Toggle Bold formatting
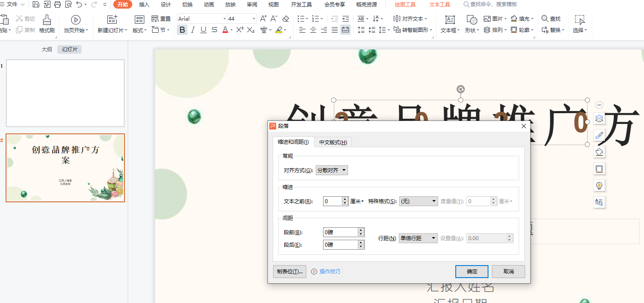This screenshot has height=303, width=644. [x=182, y=30]
